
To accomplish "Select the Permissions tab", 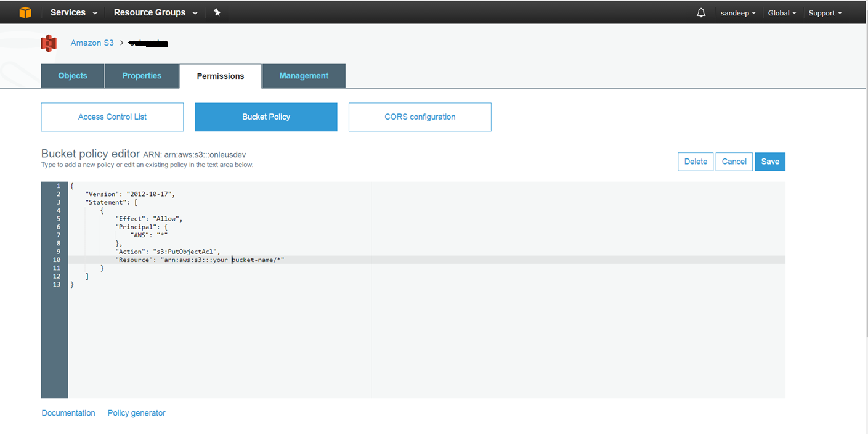I will [x=221, y=76].
